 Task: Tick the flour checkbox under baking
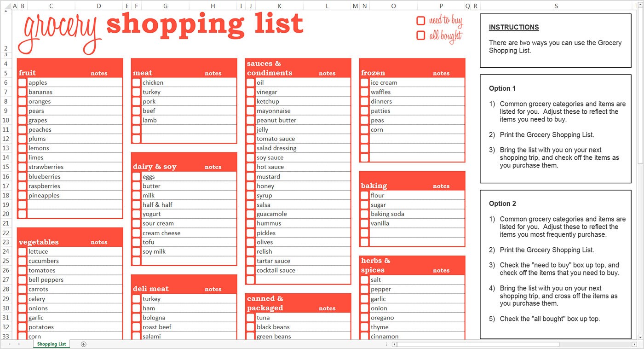pos(364,195)
